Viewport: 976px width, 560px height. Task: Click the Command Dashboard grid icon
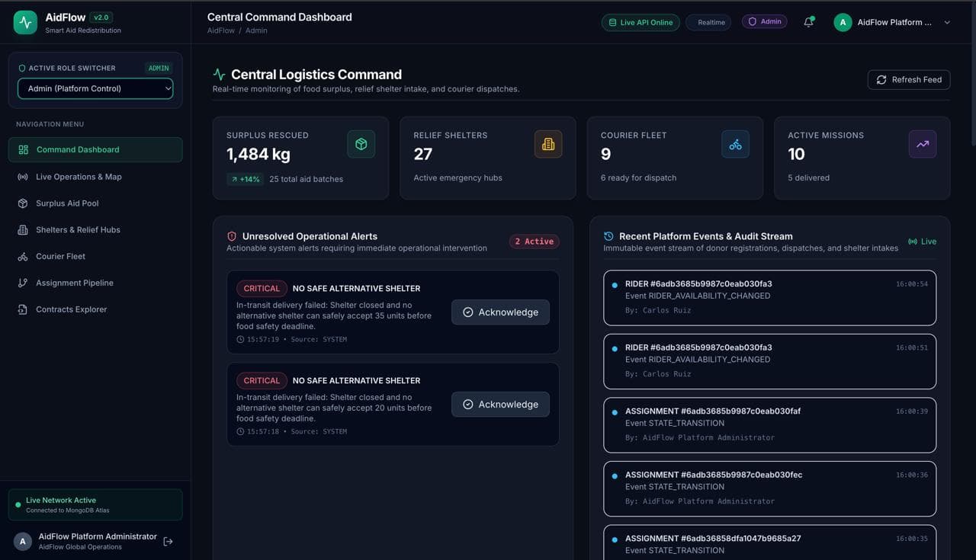(23, 149)
